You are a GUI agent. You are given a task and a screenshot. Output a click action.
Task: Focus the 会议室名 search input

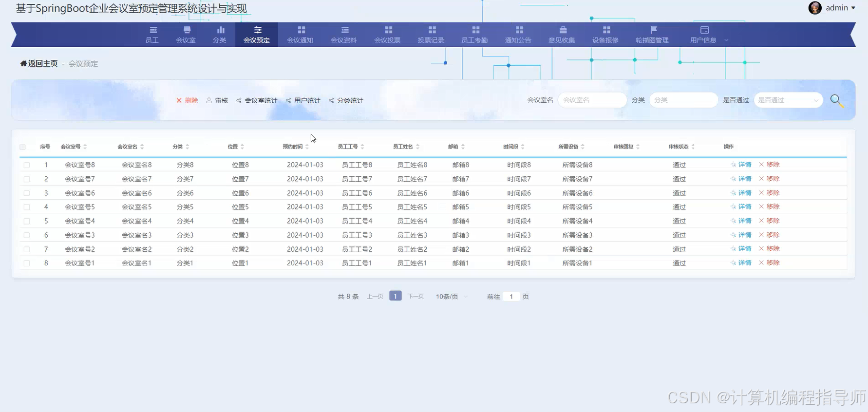tap(592, 100)
